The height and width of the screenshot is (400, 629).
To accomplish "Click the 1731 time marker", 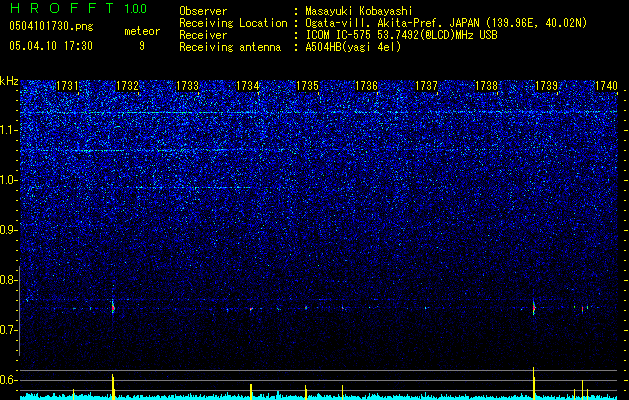I will 67,85.
